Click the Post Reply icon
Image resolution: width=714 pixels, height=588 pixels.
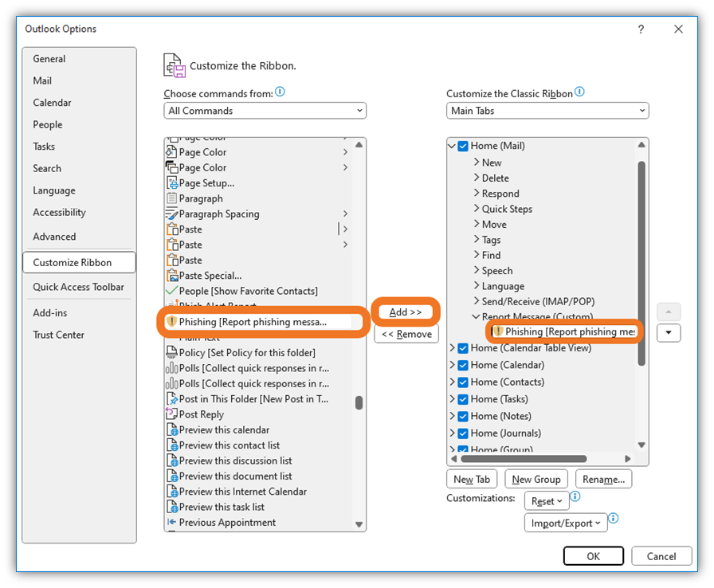tap(171, 414)
